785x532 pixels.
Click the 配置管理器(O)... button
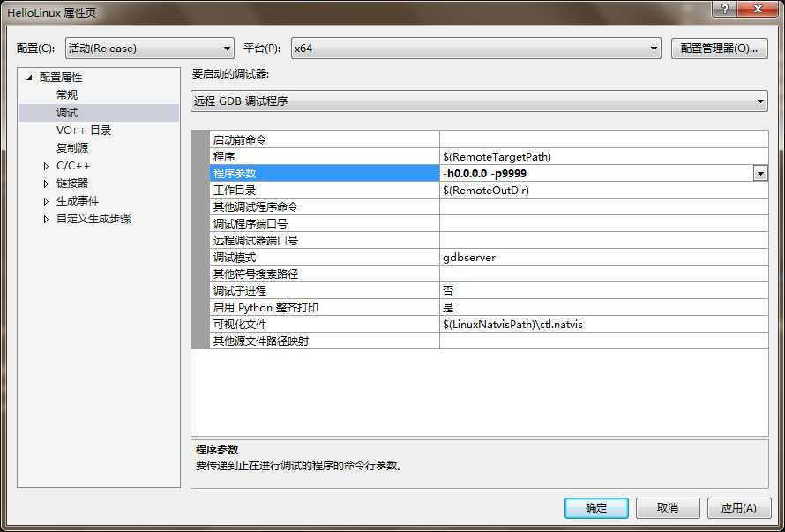719,49
